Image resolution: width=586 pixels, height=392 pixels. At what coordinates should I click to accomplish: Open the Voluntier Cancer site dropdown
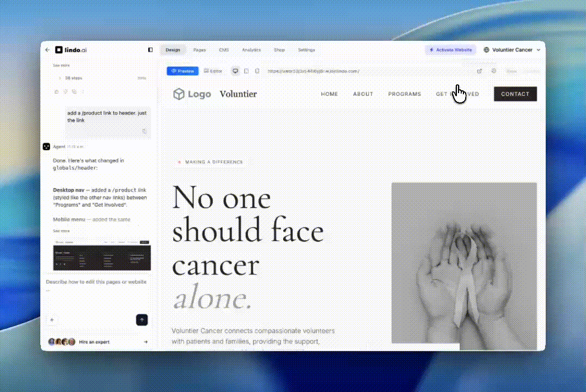(512, 50)
